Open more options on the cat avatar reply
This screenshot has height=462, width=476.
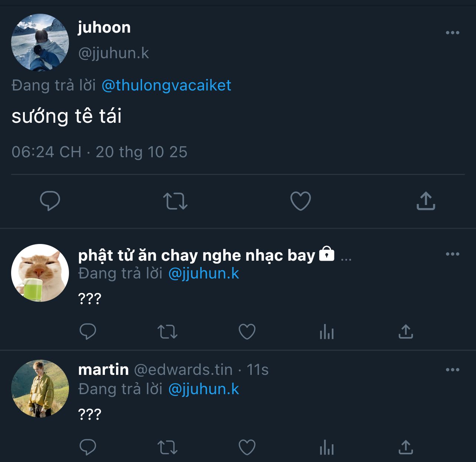click(452, 254)
